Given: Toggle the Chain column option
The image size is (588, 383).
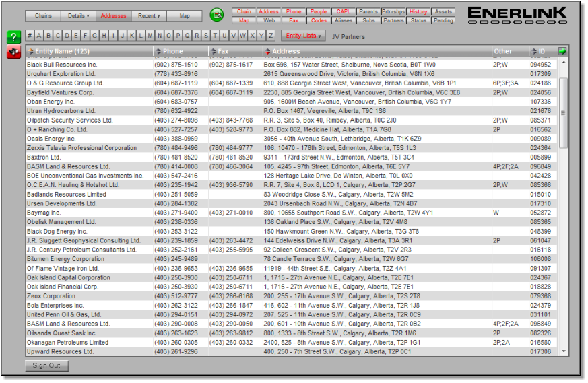Looking at the screenshot, I should pyautogui.click(x=244, y=11).
